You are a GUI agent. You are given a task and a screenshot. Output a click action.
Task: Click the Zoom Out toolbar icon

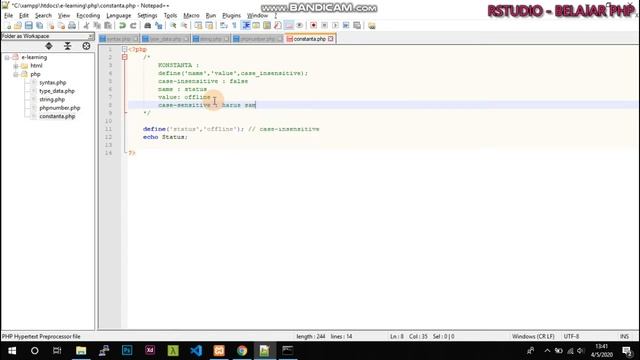click(184, 26)
